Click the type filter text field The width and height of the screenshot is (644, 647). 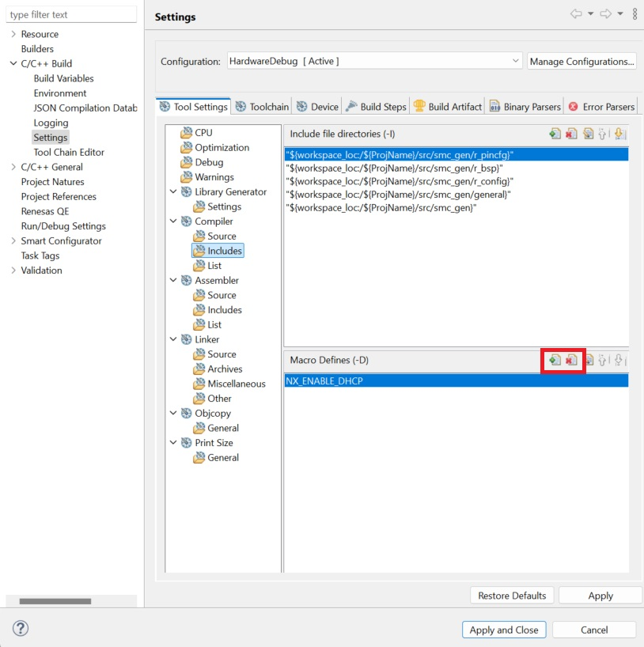pyautogui.click(x=71, y=14)
